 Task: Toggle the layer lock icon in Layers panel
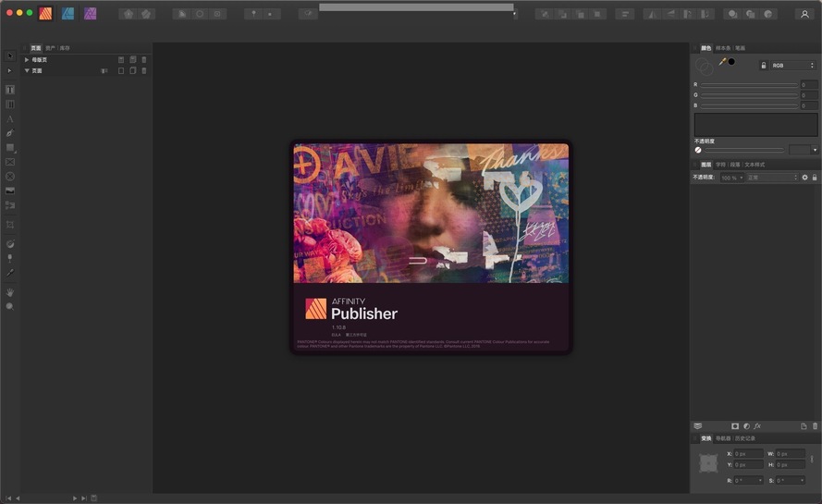815,177
